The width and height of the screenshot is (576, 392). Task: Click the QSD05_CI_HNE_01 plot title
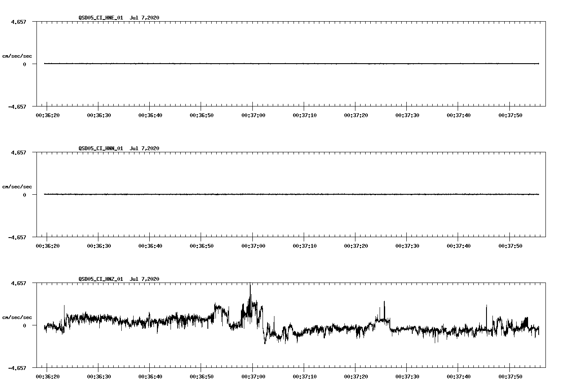click(x=119, y=17)
